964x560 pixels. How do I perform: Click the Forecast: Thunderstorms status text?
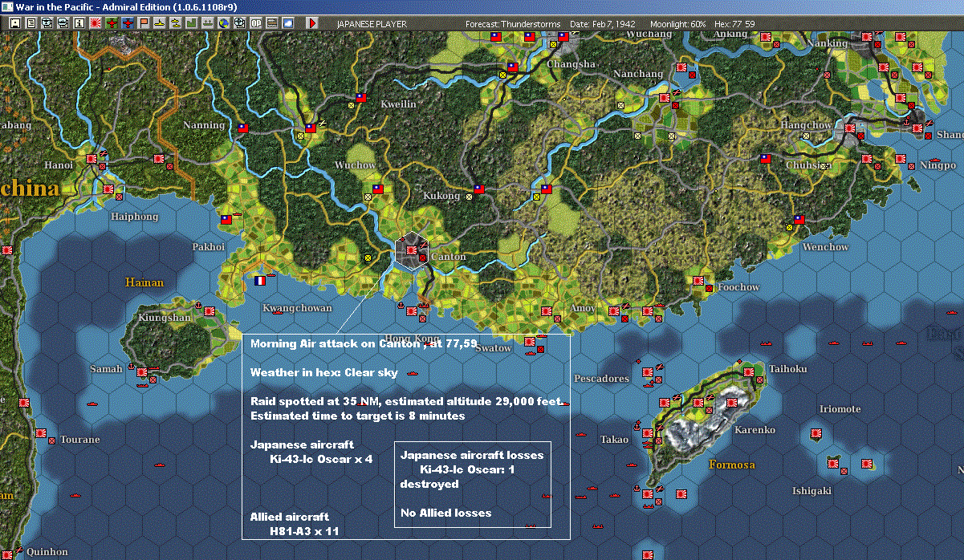(x=513, y=24)
